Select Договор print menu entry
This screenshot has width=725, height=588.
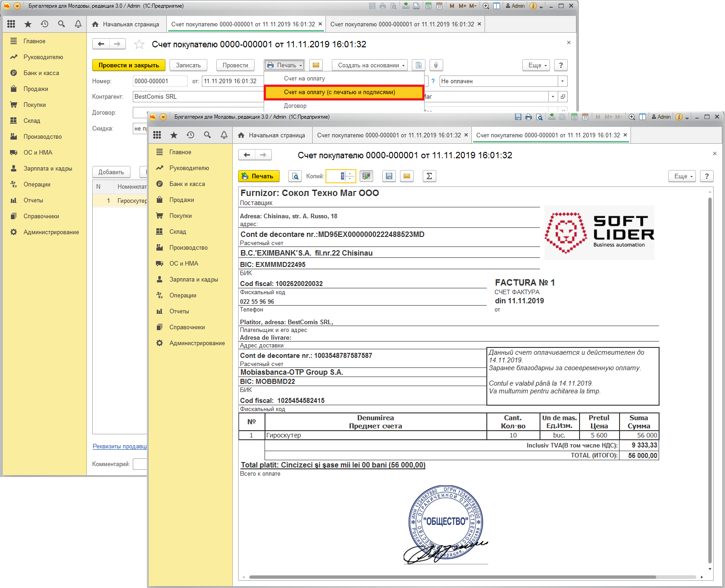point(295,106)
